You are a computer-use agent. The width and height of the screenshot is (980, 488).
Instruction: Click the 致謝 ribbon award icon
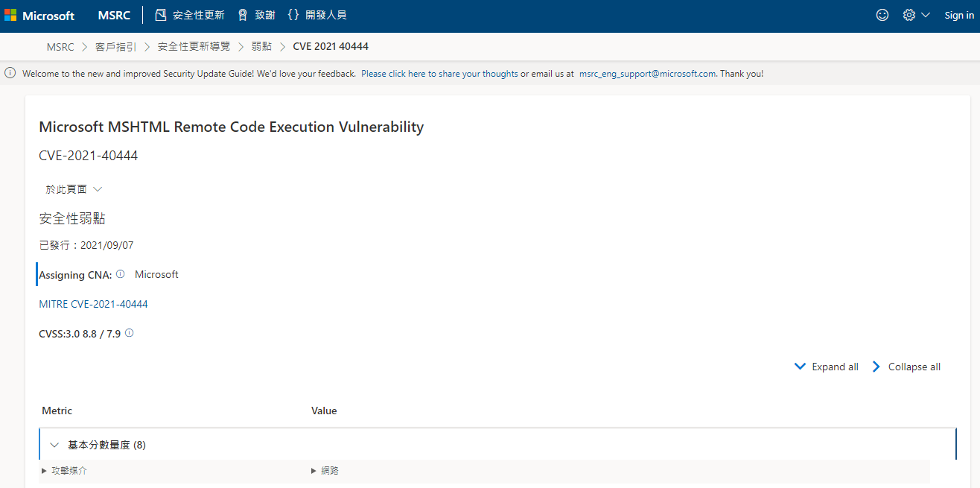(x=242, y=15)
